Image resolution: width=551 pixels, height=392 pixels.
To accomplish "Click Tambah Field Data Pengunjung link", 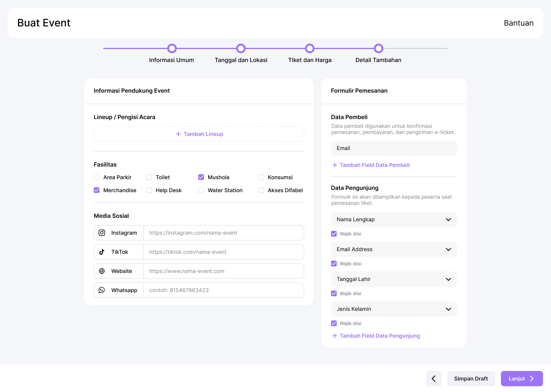I will 376,336.
